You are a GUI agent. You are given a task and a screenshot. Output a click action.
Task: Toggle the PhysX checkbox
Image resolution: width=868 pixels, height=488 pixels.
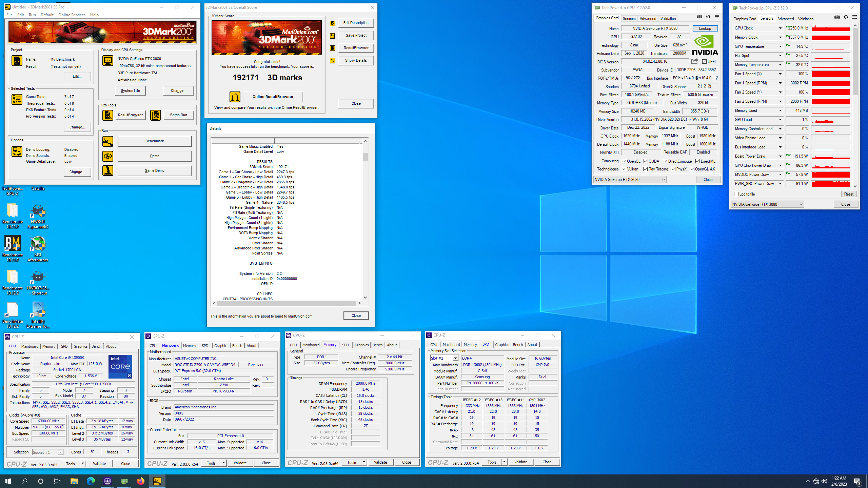point(673,169)
